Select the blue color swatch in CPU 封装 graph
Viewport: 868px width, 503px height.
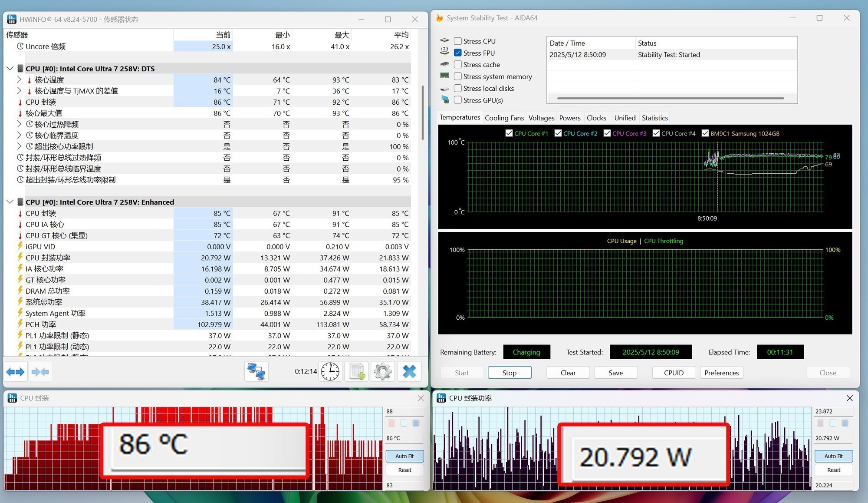coord(416,423)
